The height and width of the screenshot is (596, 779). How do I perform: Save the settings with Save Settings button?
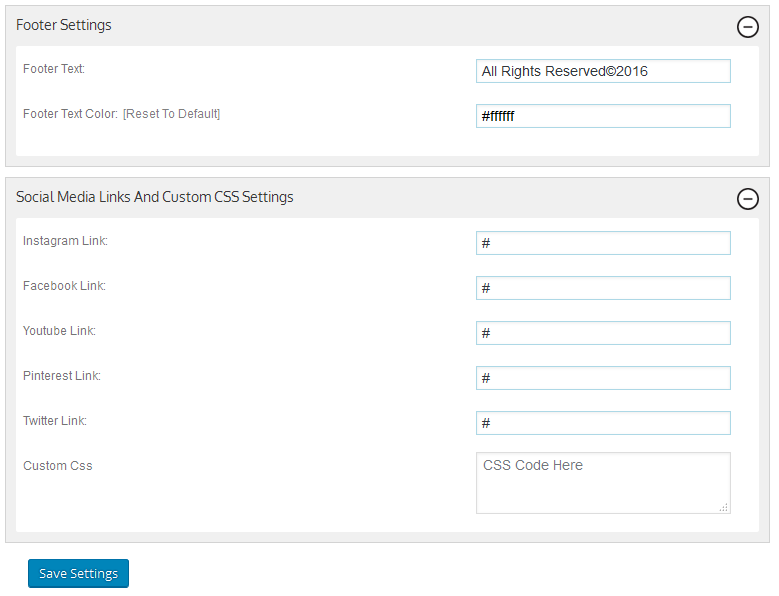click(x=78, y=574)
